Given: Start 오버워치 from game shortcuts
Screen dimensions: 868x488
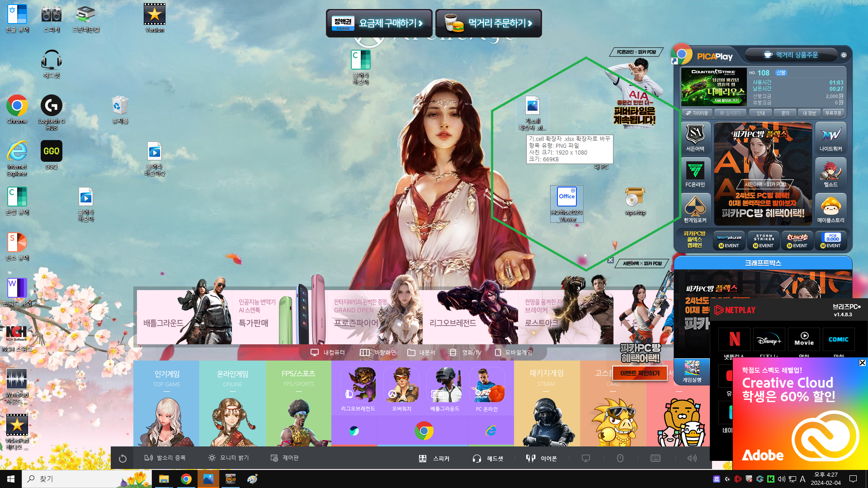Looking at the screenshot, I should (401, 389).
